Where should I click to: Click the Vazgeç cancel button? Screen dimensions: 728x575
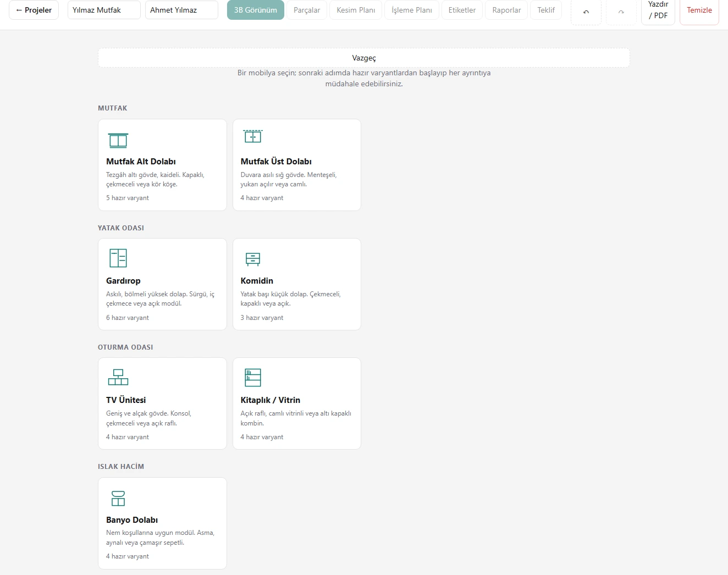pos(364,58)
